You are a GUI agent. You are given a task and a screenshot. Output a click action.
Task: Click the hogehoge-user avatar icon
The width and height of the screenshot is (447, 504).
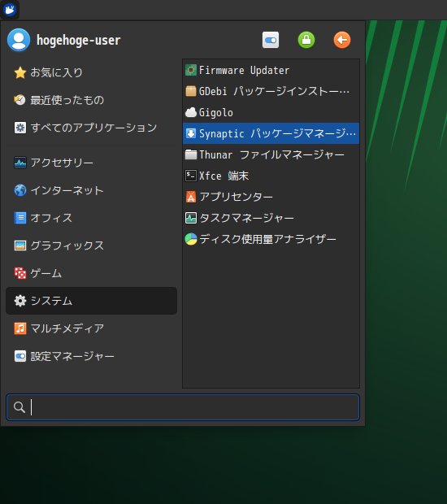click(x=19, y=40)
